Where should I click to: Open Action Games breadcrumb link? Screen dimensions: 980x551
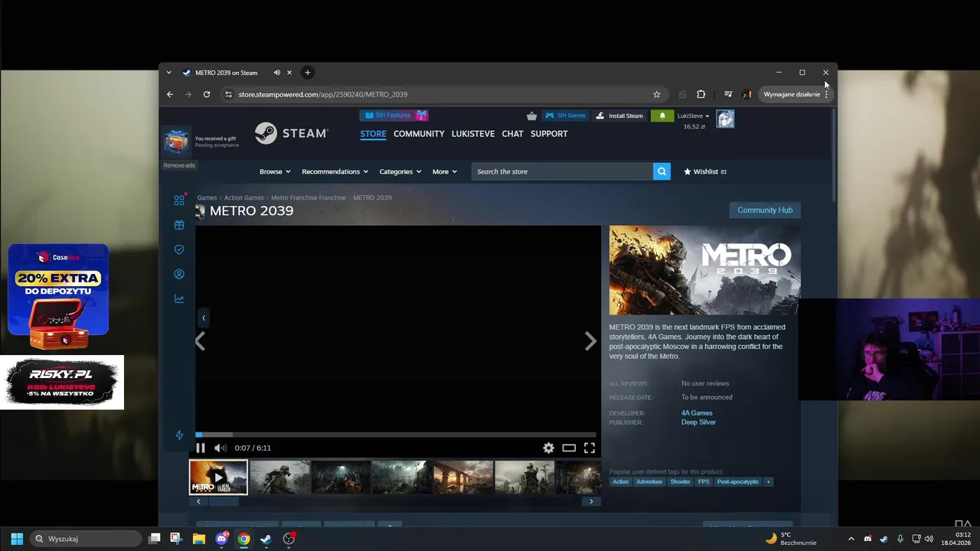(243, 197)
